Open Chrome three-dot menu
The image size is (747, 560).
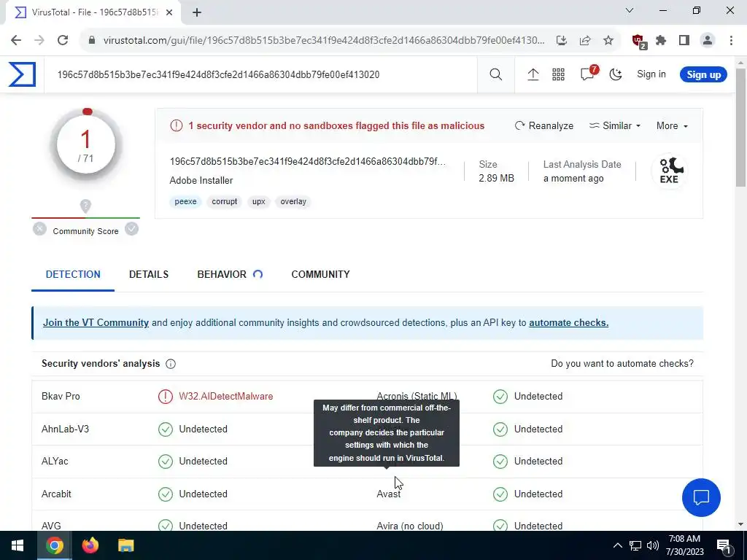click(731, 40)
